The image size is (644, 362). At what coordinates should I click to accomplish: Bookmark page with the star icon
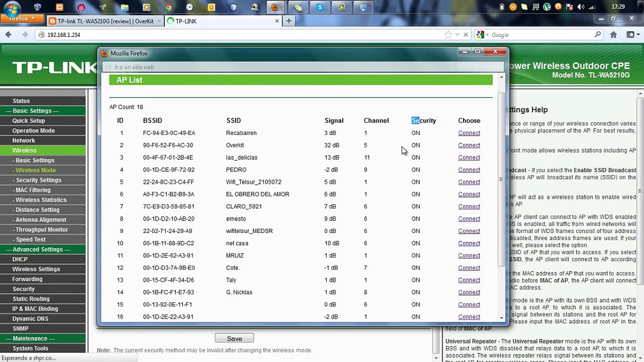(448, 35)
